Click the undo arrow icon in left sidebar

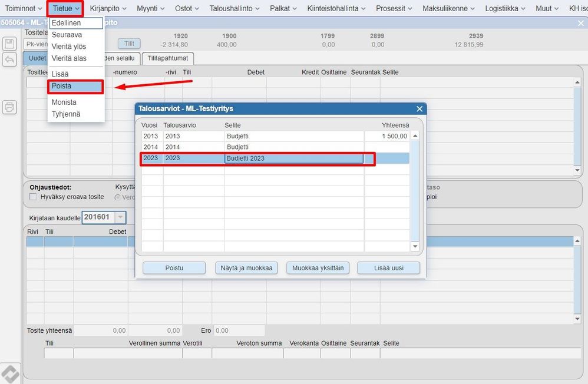(9, 59)
